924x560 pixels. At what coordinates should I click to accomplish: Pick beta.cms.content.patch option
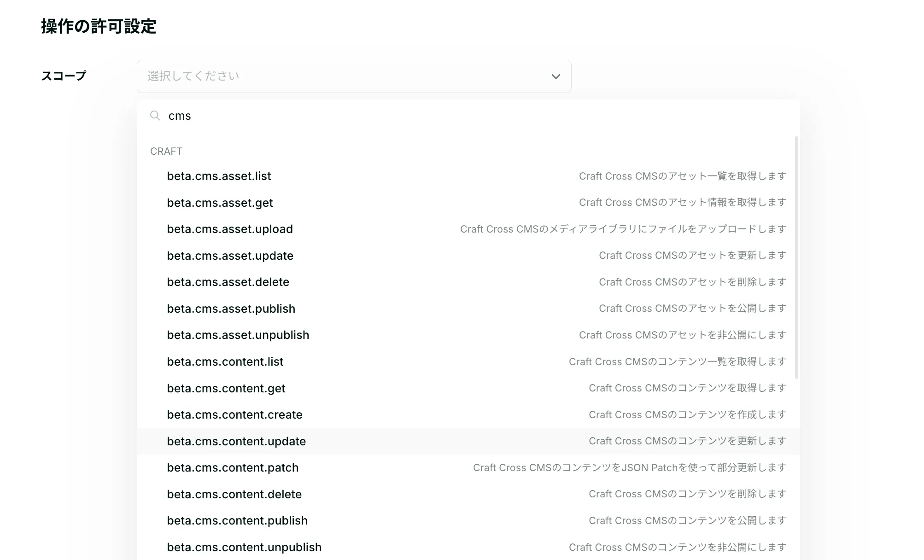pyautogui.click(x=468, y=467)
